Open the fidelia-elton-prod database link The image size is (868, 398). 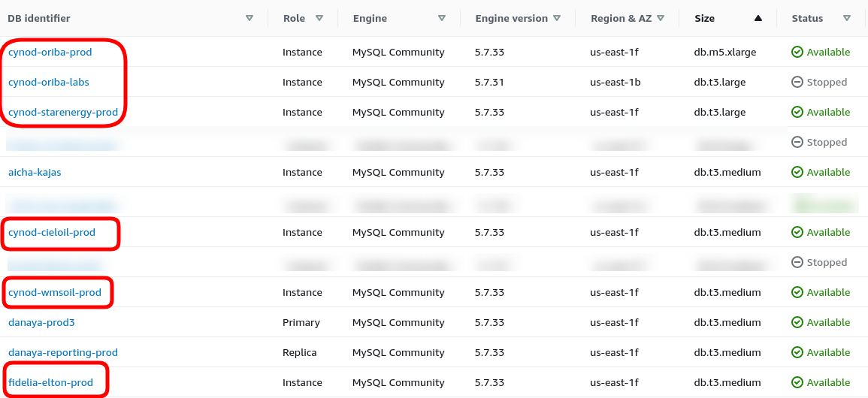pos(50,383)
